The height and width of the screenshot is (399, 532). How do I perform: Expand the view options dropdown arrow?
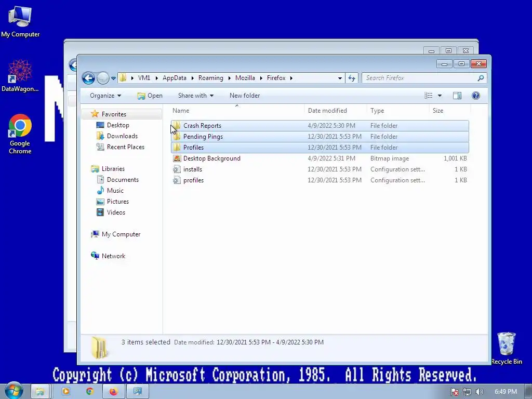tap(440, 96)
